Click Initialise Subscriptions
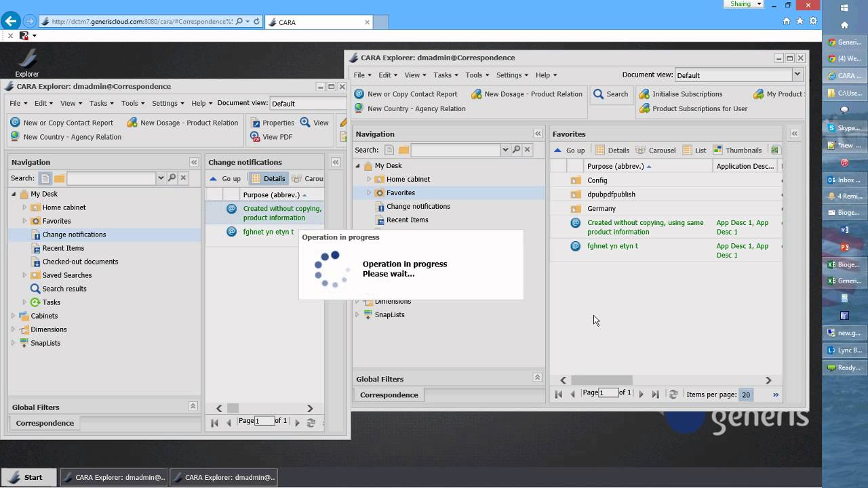This screenshot has width=868, height=488. pos(681,94)
